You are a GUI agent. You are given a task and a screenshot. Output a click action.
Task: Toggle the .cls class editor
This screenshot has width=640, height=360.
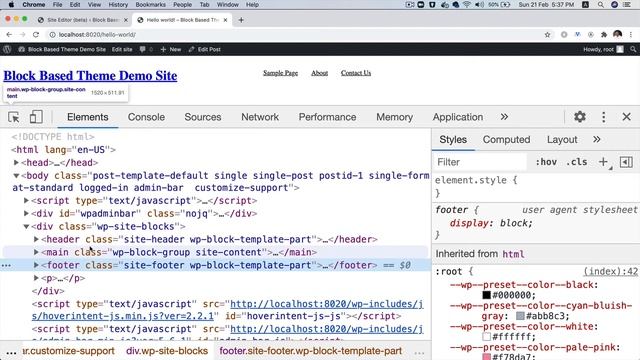pyautogui.click(x=577, y=162)
